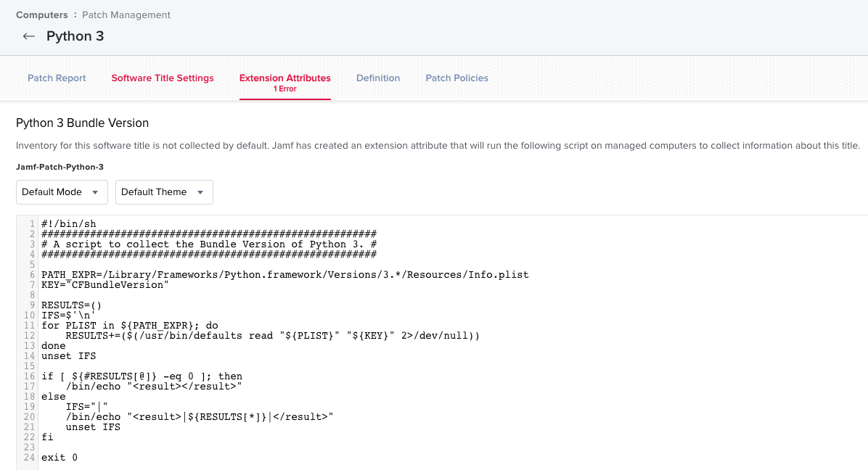
Task: Click the RESULTS=() line
Action: (71, 305)
